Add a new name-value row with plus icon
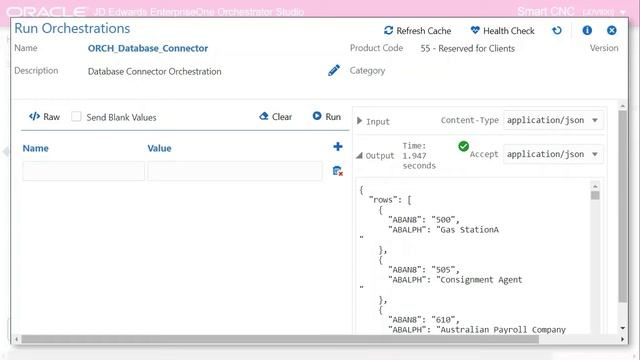Screen dimensions: 640x360 [x=338, y=147]
